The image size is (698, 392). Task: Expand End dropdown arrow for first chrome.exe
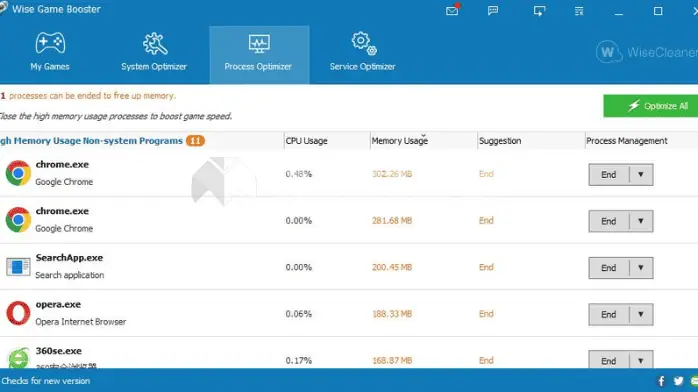[x=641, y=174]
